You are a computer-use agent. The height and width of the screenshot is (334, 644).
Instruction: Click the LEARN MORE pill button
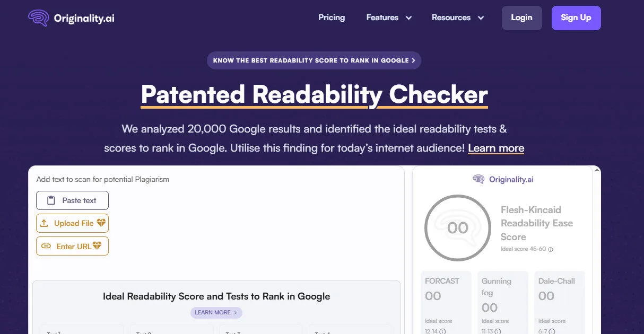pos(216,313)
